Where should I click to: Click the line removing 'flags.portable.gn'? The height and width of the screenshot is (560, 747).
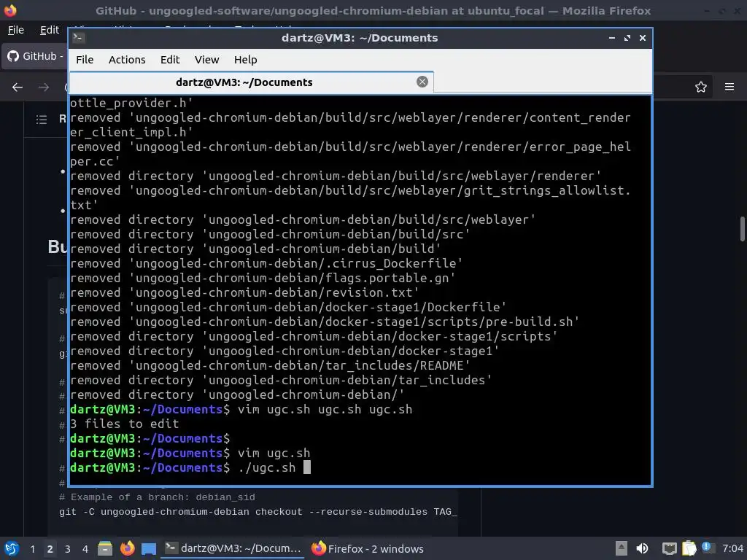coord(263,278)
